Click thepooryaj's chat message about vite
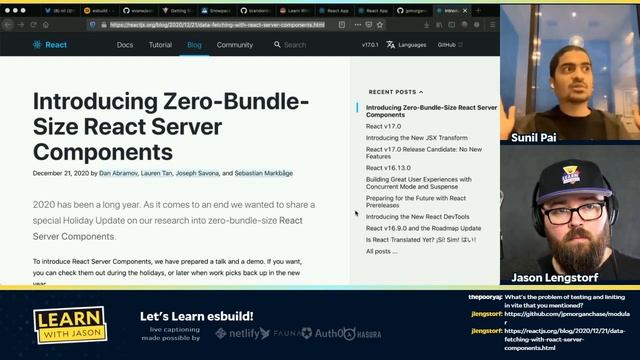Screen dimensions: 640x360 (x=547, y=301)
